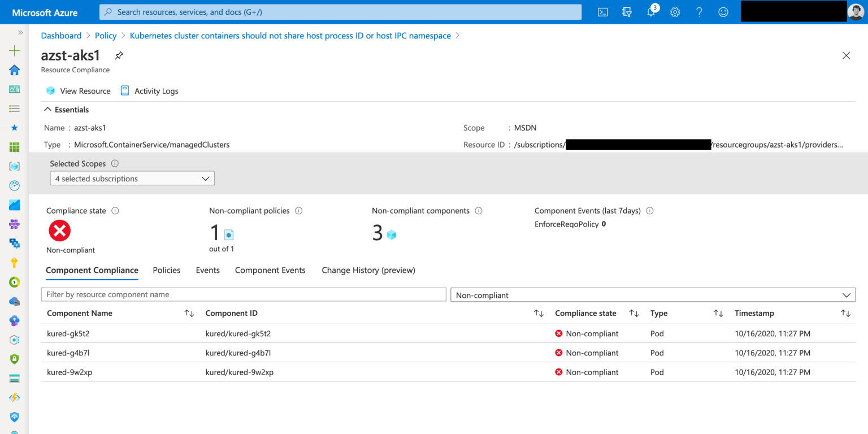Click the green plus Create a resource icon
868x434 pixels.
[15, 51]
